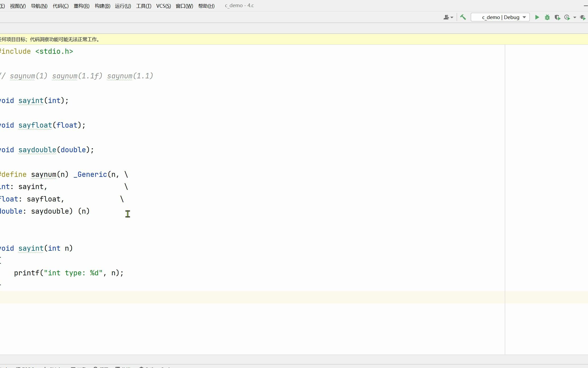This screenshot has width=588, height=368.
Task: Start debugging with the bug icon
Action: (547, 17)
